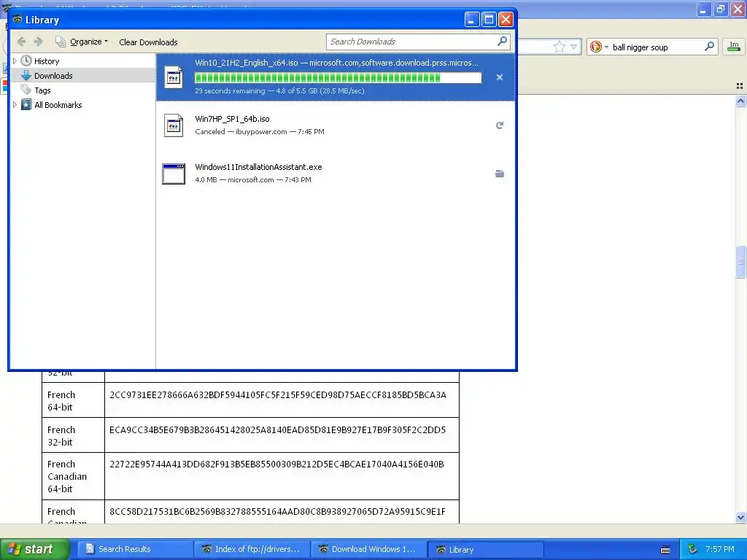This screenshot has width=747, height=560.
Task: Click the French 32-bit table cell
Action: 74,435
